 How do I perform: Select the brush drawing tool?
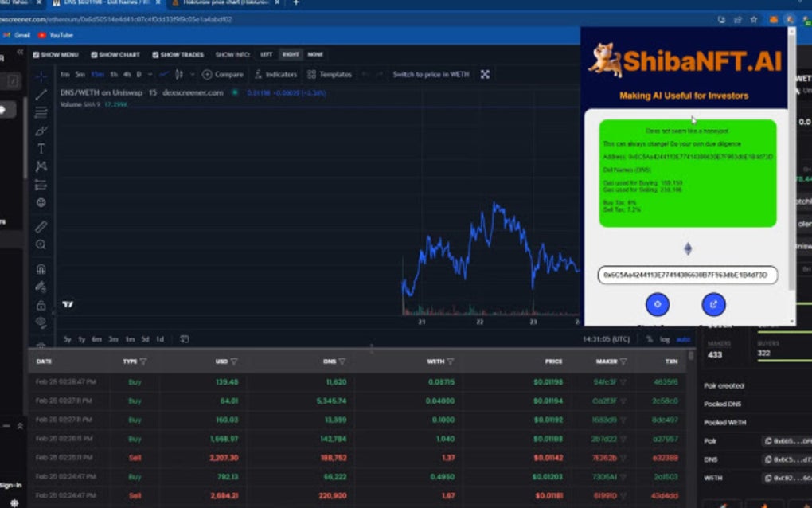click(41, 131)
